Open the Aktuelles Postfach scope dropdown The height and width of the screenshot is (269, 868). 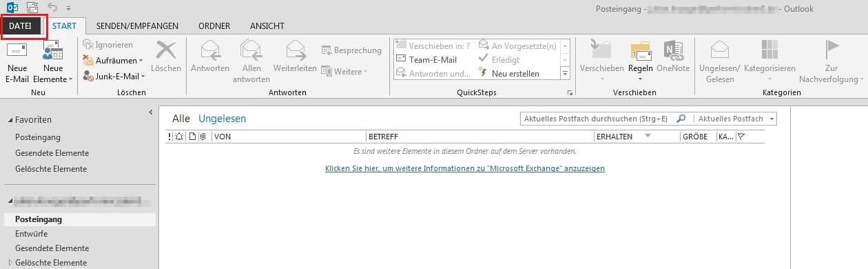734,119
